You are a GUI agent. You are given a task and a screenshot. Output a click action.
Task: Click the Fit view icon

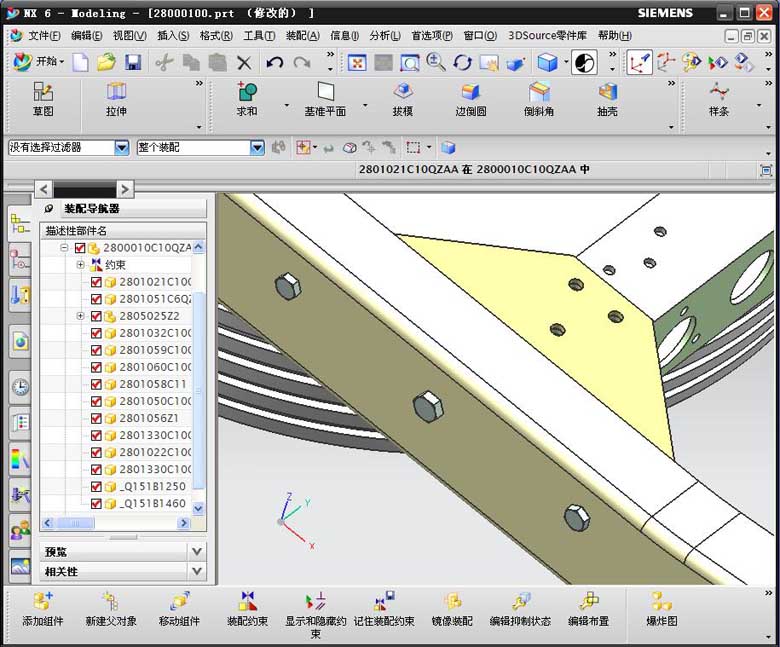pyautogui.click(x=357, y=63)
